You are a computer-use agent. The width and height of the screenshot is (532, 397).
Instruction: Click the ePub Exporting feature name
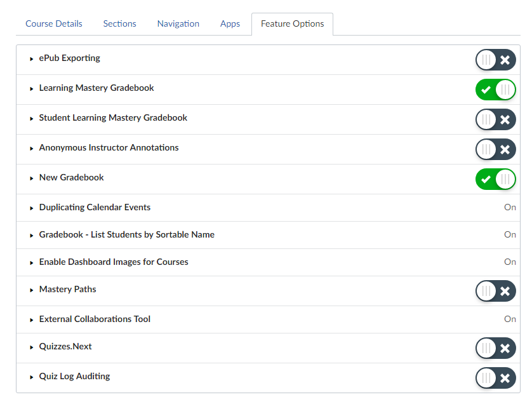(70, 58)
